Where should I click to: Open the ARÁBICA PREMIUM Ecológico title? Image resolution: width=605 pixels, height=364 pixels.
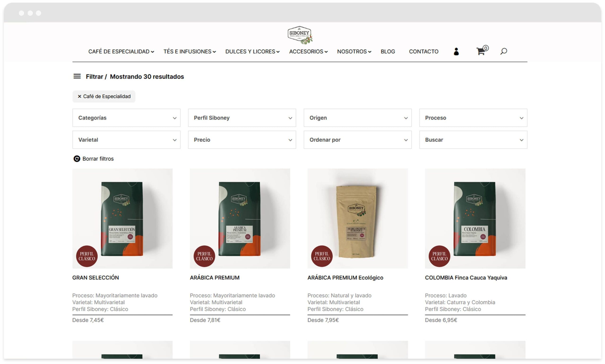345,278
